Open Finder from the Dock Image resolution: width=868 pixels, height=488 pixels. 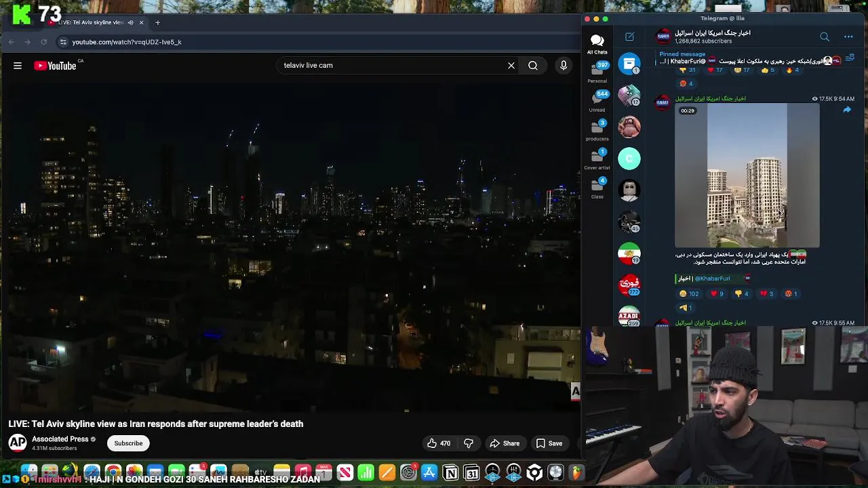28,472
